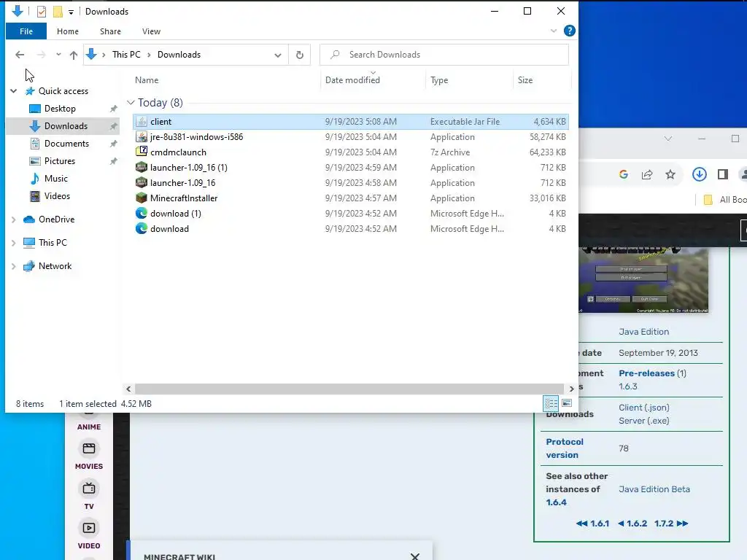Screen dimensions: 747x560
Task: Click the New folder quick access icon
Action: (58, 12)
